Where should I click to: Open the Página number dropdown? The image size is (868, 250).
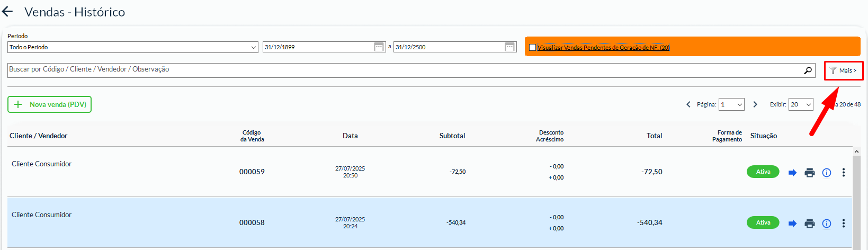(x=731, y=104)
